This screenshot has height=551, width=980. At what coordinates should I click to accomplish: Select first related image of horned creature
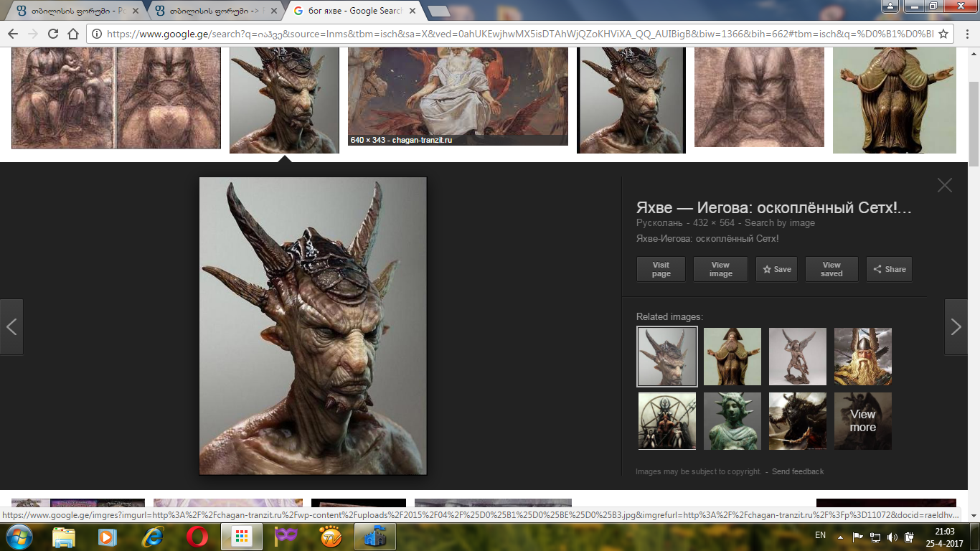(667, 357)
